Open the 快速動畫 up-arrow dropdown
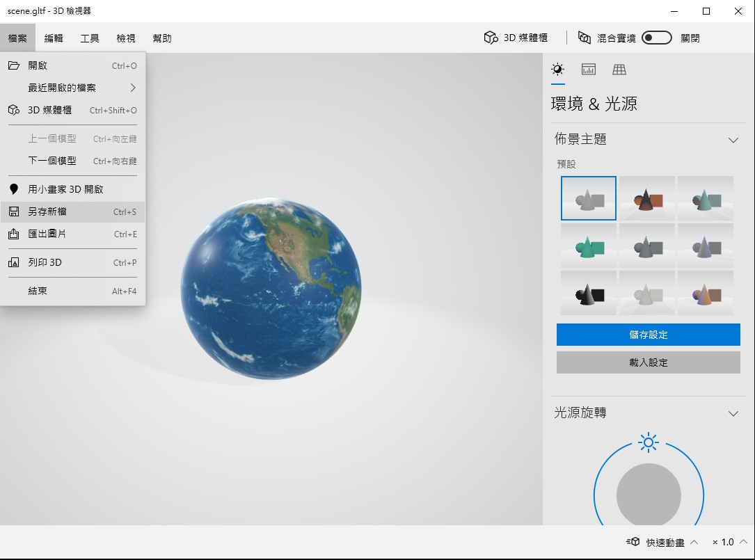755x560 pixels. 694,542
